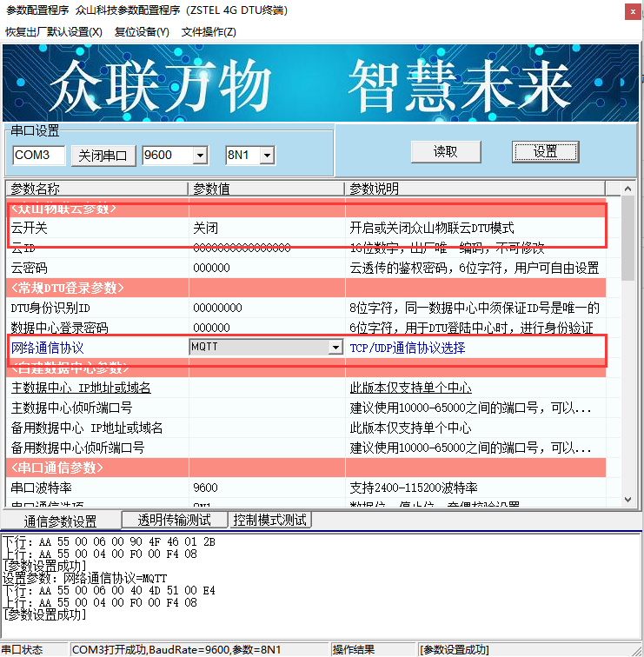The width and height of the screenshot is (644, 657).
Task: Click the scrollbar thumb of the parameter list
Action: tap(627, 238)
